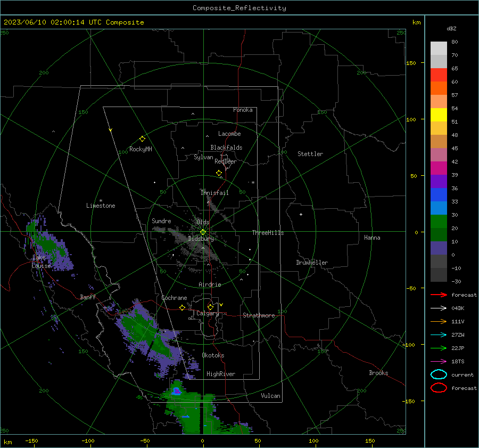Click the RedDeer city label
The image size is (479, 448).
coord(226,161)
